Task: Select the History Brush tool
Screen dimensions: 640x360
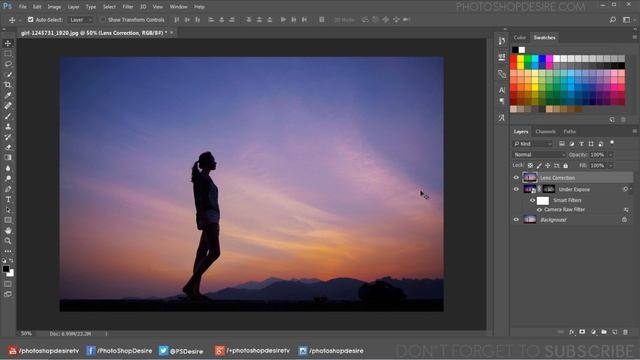Action: tap(8, 137)
